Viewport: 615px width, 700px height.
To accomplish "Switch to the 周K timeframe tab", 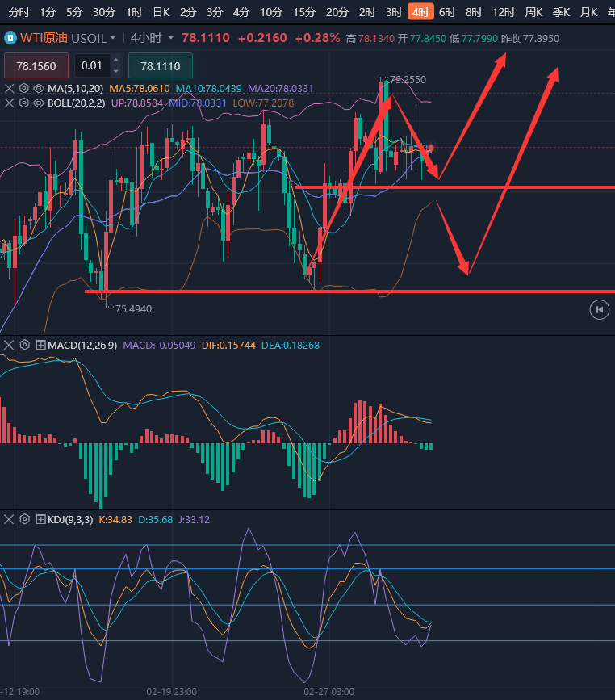I will pos(533,12).
